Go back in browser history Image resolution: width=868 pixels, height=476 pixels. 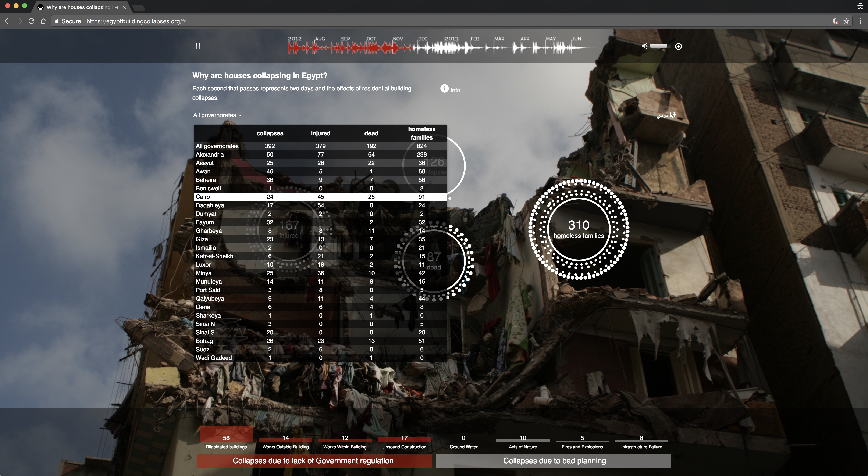(x=8, y=21)
